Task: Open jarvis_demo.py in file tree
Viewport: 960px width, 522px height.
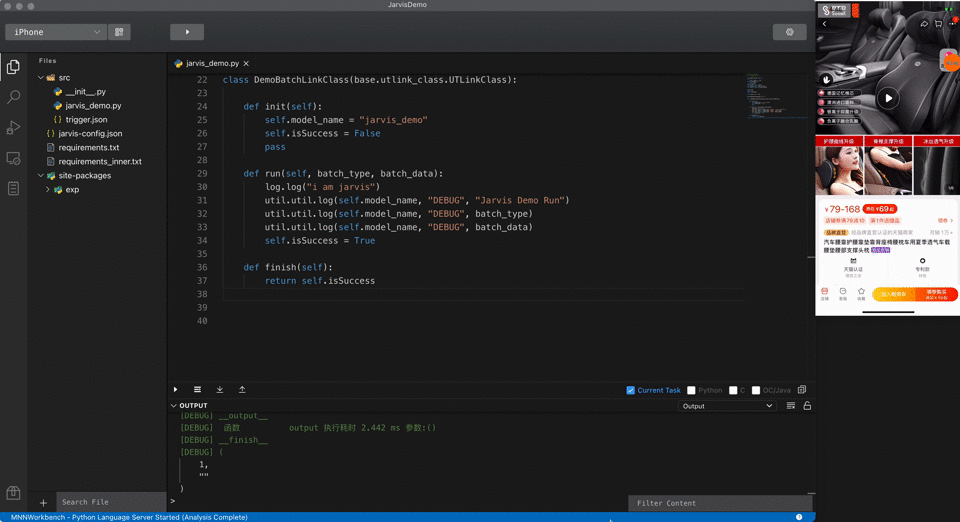Action: click(93, 106)
